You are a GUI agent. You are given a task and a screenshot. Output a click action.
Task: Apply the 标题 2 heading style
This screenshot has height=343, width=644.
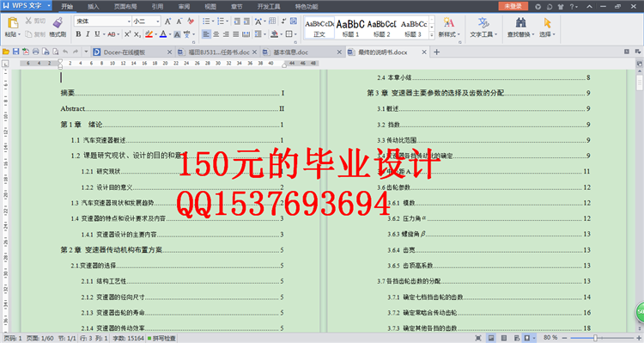tap(381, 28)
